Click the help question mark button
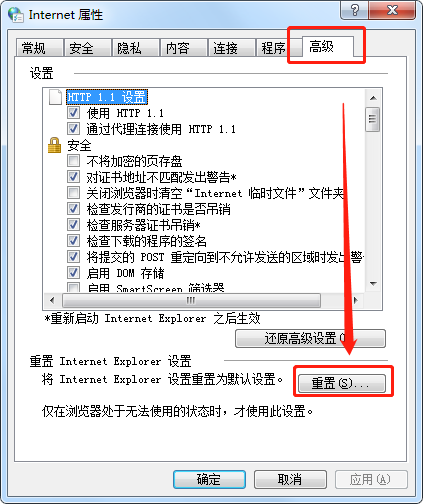423x504 pixels. click(x=355, y=10)
